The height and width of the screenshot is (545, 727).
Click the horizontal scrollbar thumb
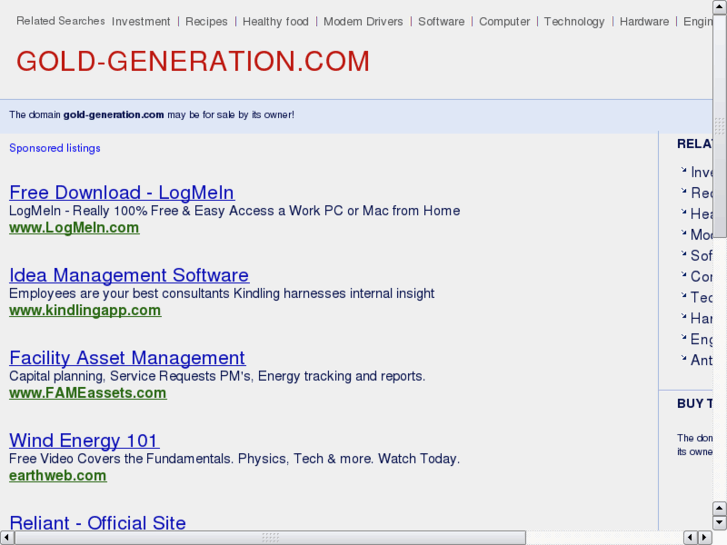point(270,537)
